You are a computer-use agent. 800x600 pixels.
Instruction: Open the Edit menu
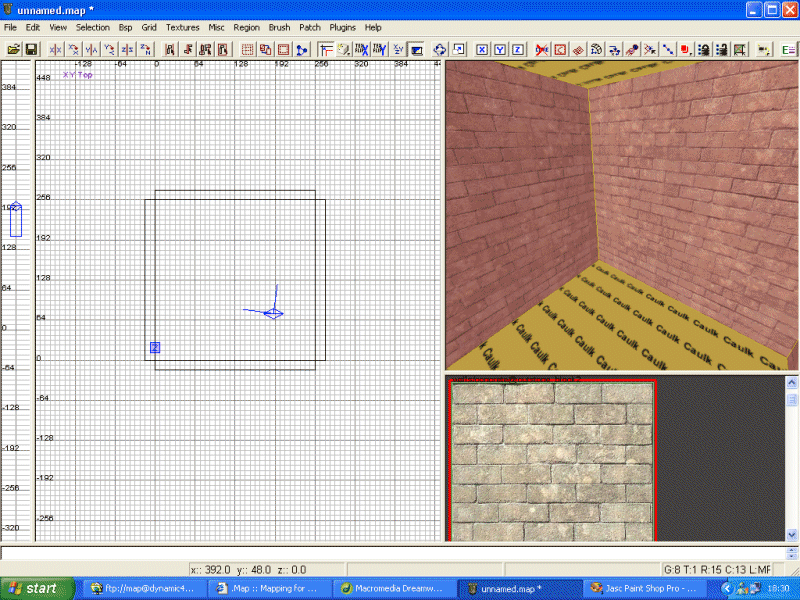[x=33, y=28]
